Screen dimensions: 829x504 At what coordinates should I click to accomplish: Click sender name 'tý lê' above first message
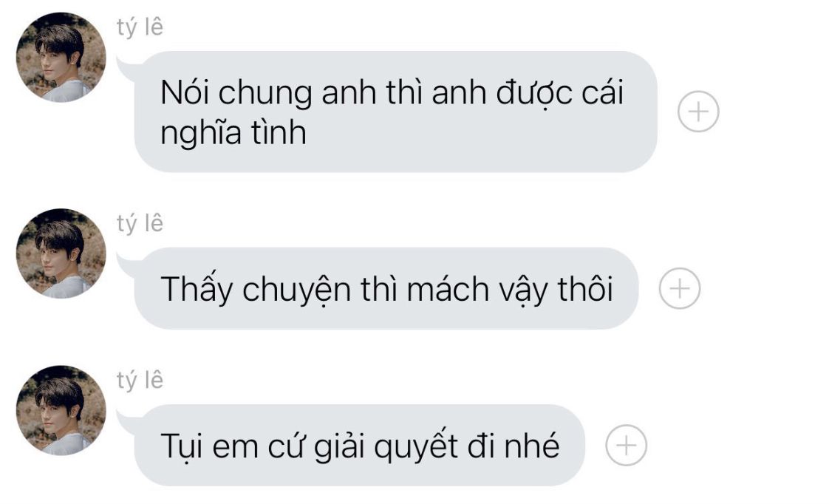coord(140,27)
